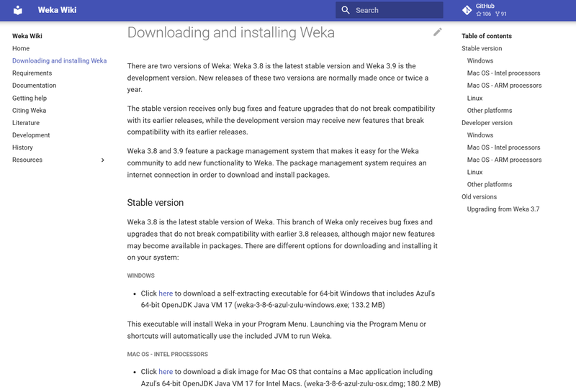Image resolution: width=576 pixels, height=392 pixels.
Task: Focus the Search input field
Action: (x=390, y=10)
